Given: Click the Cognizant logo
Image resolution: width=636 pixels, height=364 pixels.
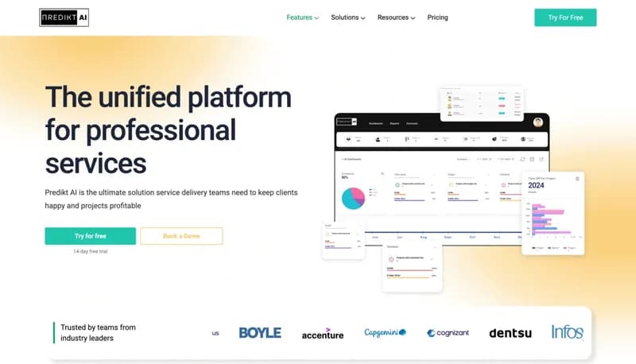Looking at the screenshot, I should (x=448, y=333).
